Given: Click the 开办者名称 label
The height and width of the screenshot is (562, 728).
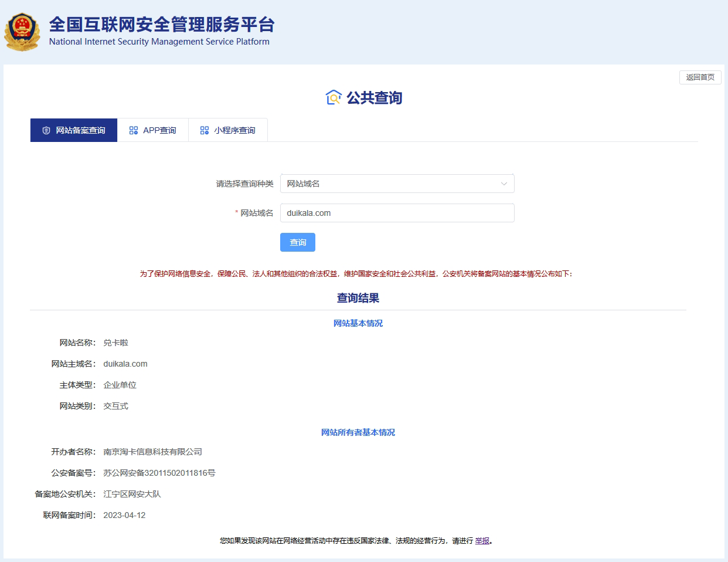Looking at the screenshot, I should click(x=73, y=452).
